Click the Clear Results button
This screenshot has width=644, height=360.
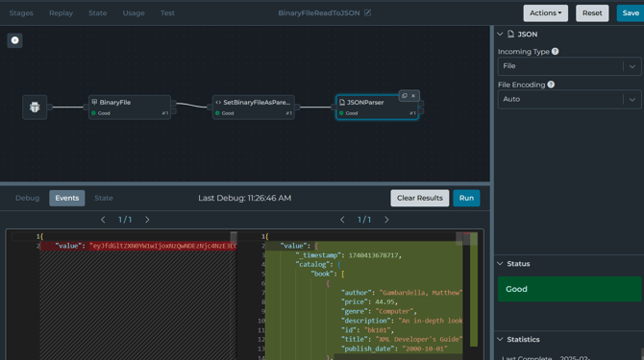420,198
